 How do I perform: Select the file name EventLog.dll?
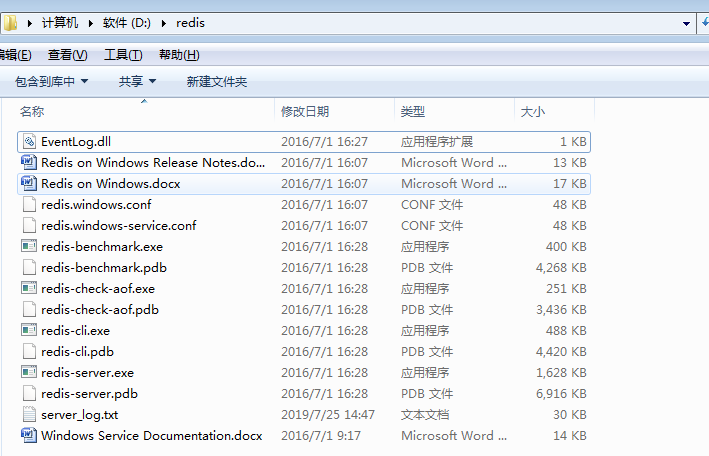pos(76,142)
